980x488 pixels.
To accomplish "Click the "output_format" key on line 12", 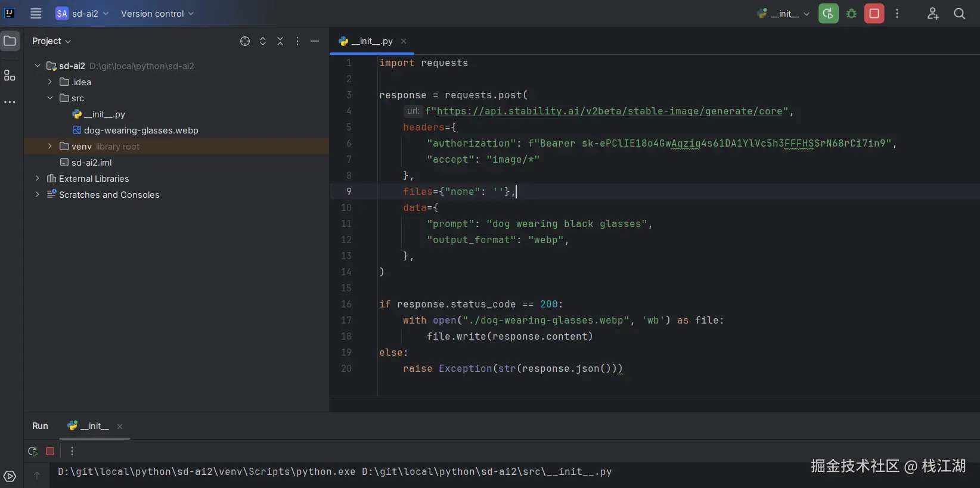I will tap(471, 240).
